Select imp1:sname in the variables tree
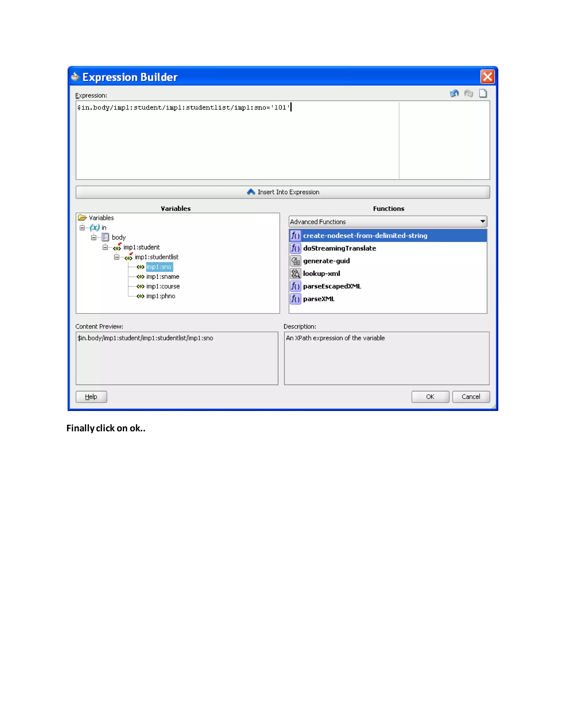 tap(162, 277)
